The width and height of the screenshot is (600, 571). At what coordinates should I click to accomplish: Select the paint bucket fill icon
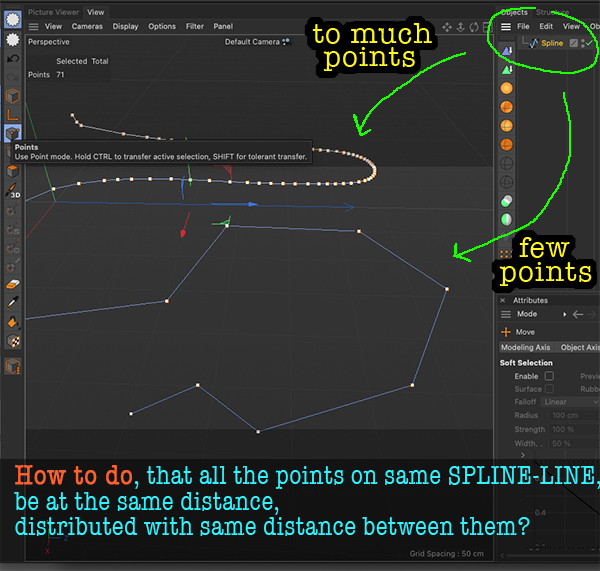click(x=13, y=322)
